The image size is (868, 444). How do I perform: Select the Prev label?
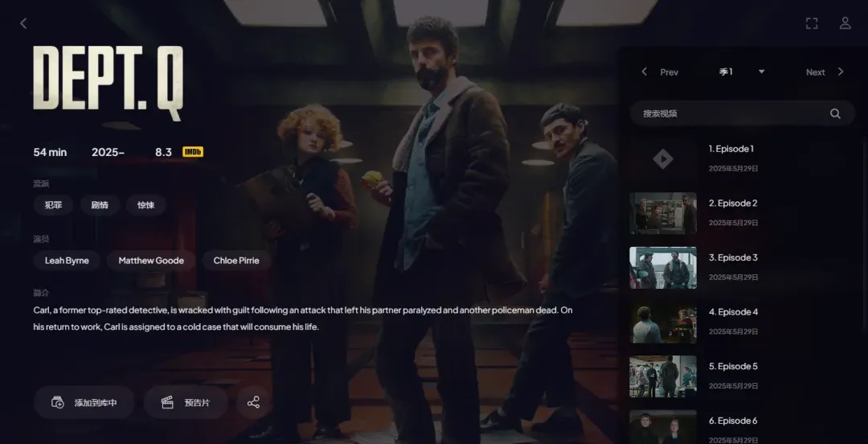pos(669,72)
